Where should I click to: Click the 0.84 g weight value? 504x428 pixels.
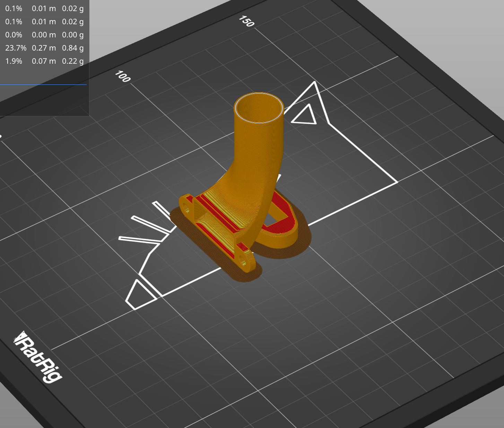click(73, 48)
